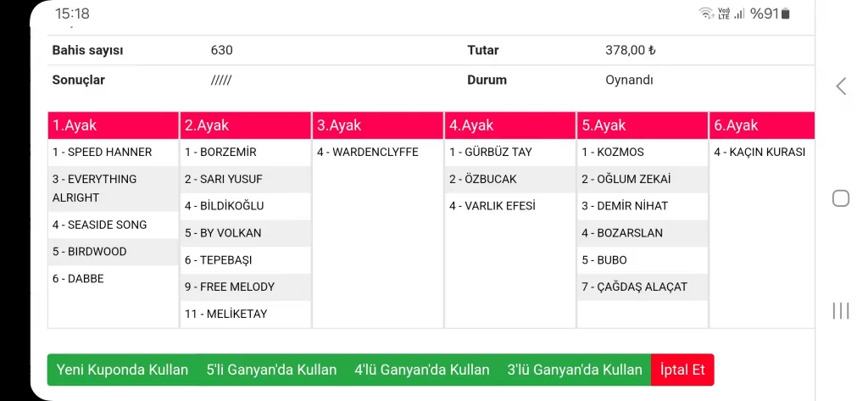Click Yeni Kuponda Kullan button

tap(122, 370)
